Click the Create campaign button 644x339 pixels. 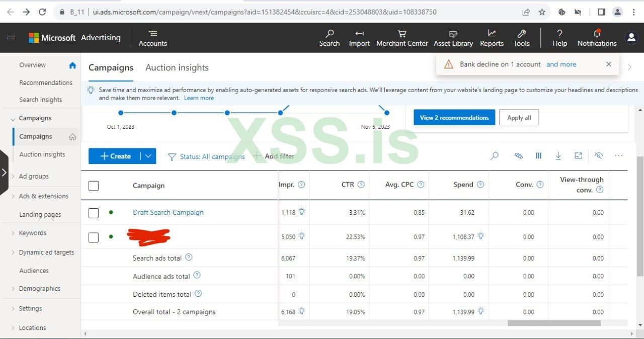(x=115, y=156)
